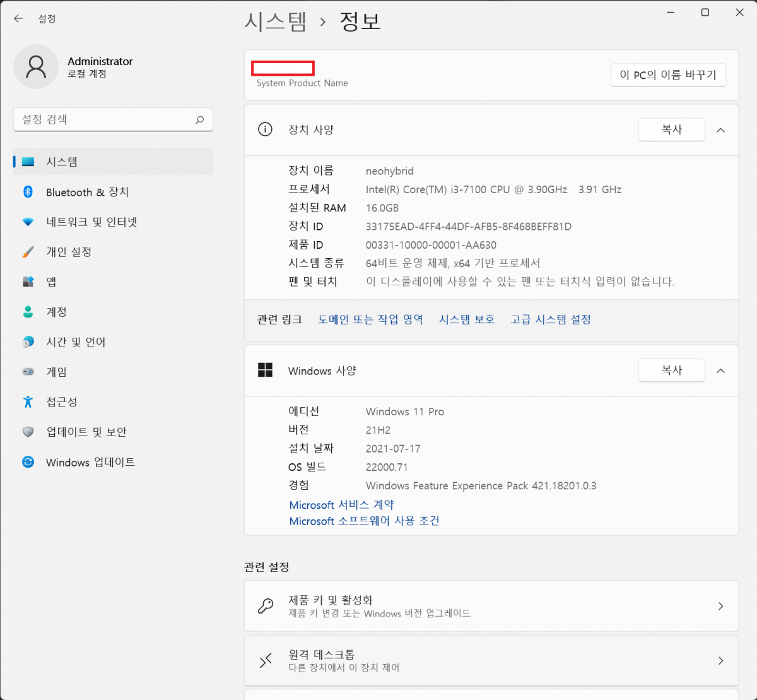Maximize the settings window

click(x=705, y=13)
